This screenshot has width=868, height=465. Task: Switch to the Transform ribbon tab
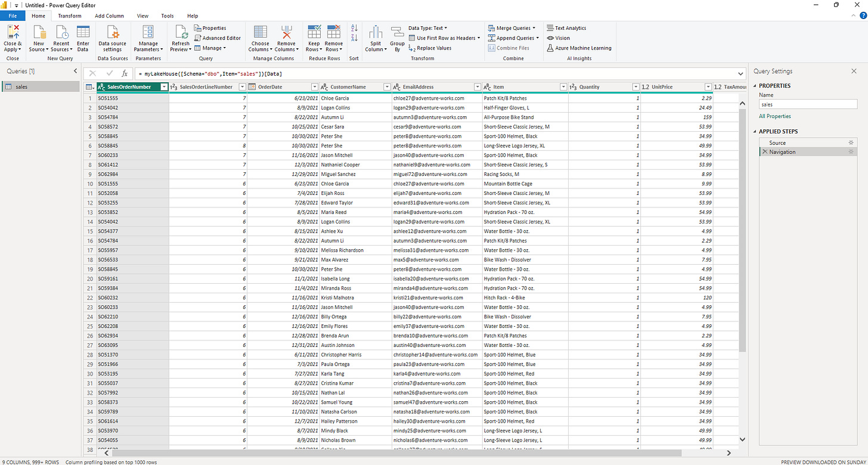pyautogui.click(x=70, y=15)
